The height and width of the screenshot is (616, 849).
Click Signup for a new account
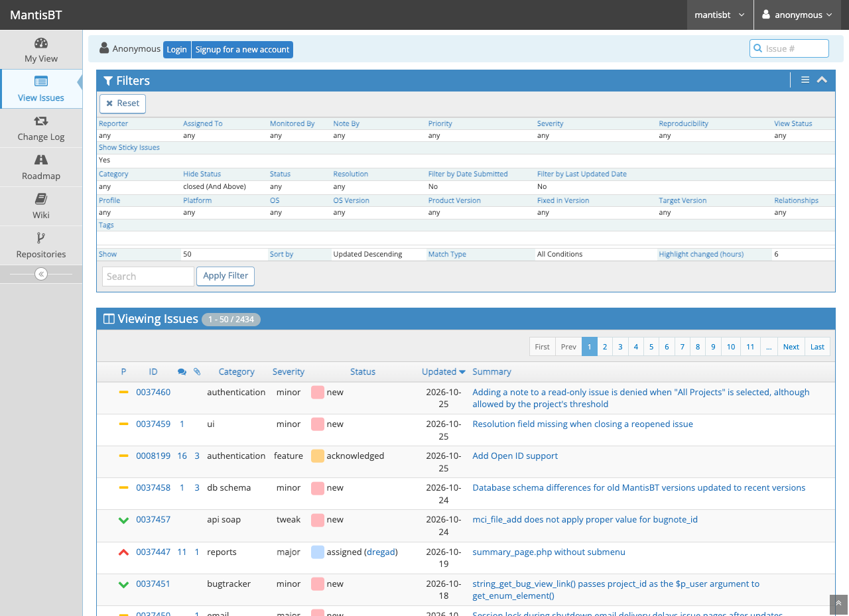coord(242,50)
